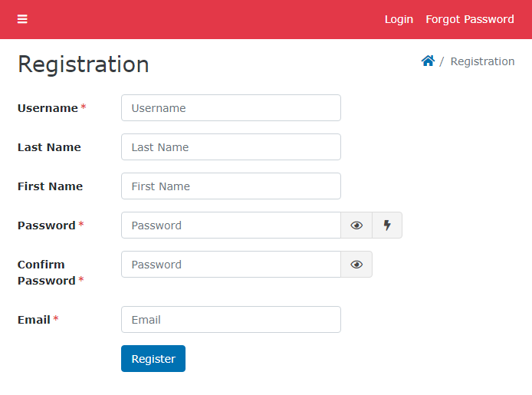532x395 pixels.
Task: Click inside the Password input
Action: coord(231,225)
